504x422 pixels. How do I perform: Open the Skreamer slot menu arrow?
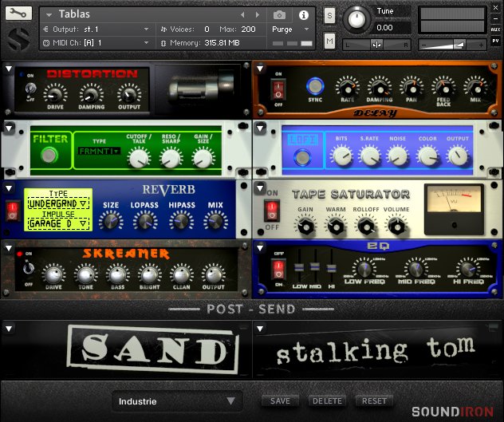9,248
